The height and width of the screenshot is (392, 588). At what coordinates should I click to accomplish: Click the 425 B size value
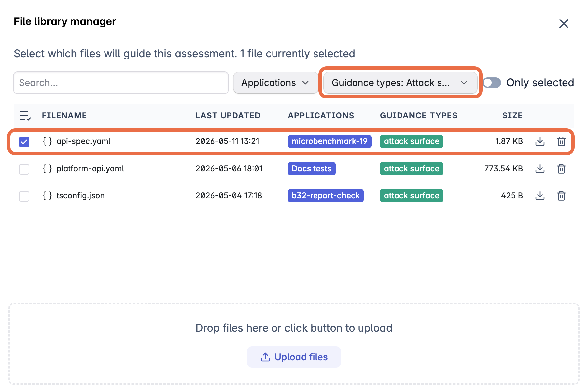point(512,196)
